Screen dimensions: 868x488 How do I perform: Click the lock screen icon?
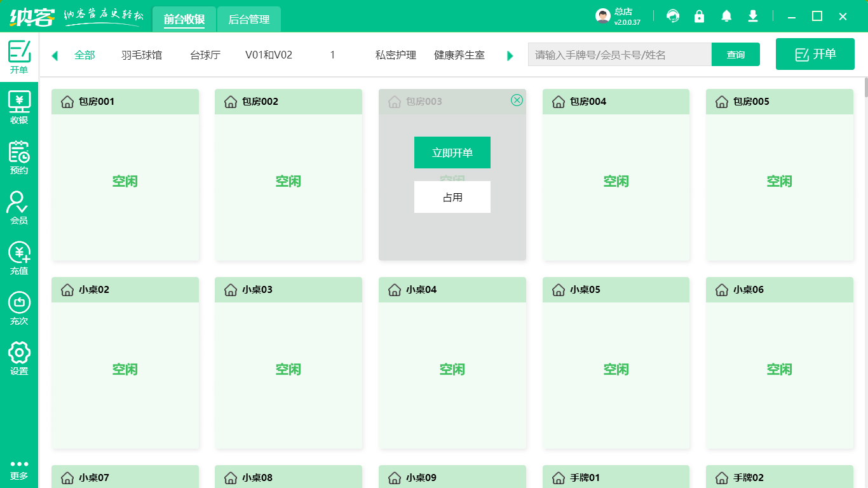(x=700, y=16)
